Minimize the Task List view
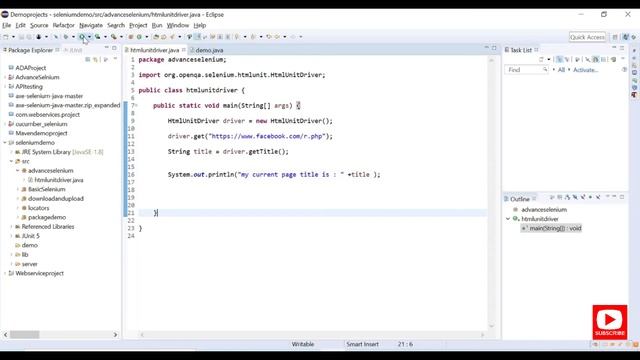 click(x=614, y=48)
